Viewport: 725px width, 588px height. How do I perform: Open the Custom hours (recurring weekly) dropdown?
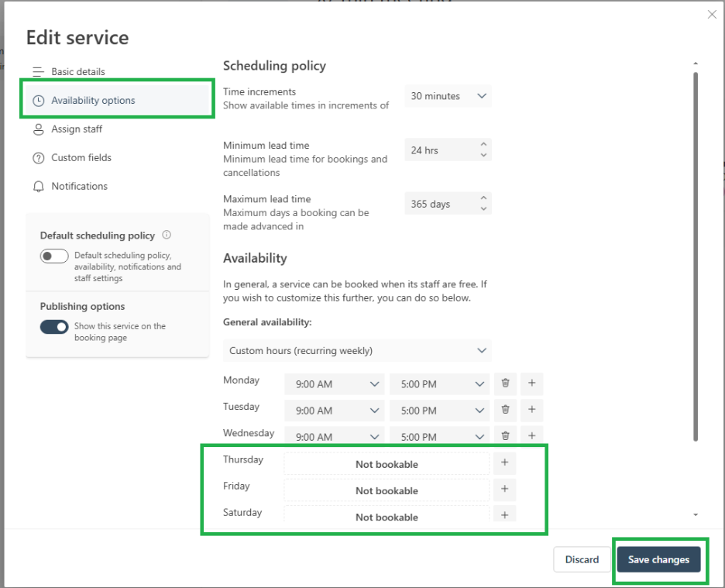[357, 351]
